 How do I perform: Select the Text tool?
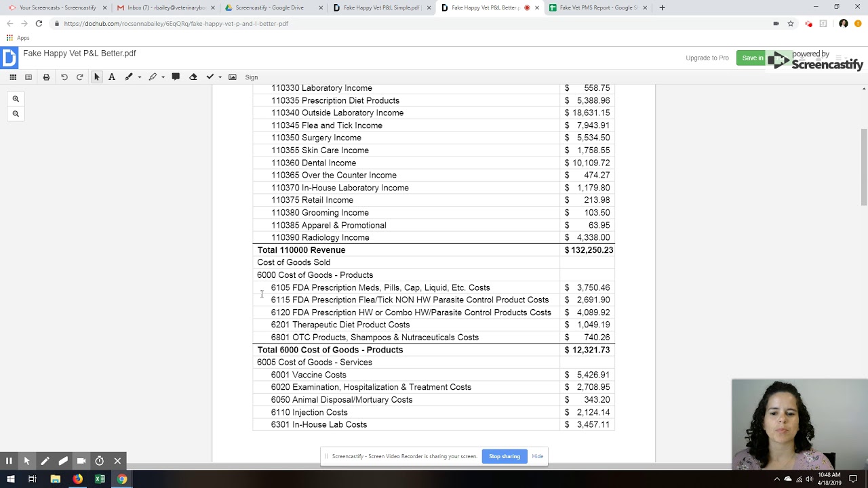pyautogui.click(x=112, y=77)
